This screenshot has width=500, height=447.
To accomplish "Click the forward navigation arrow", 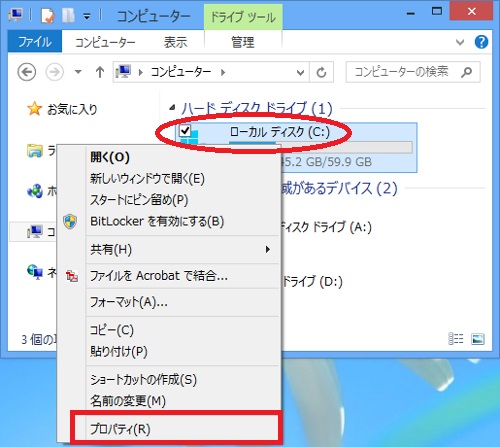I will coord(54,72).
